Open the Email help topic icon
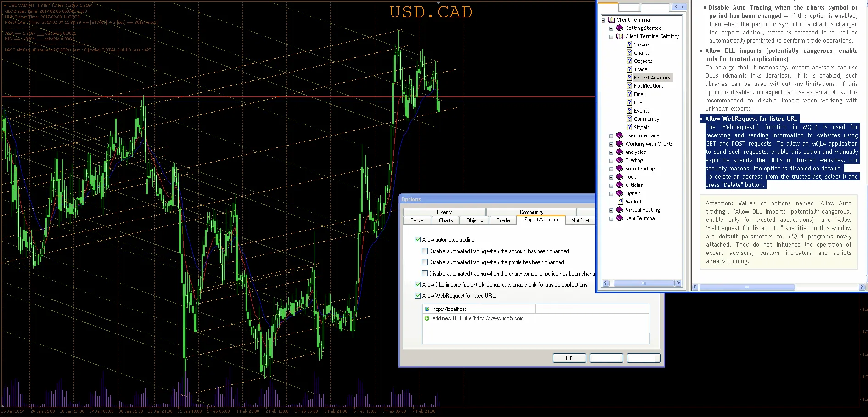 pyautogui.click(x=629, y=94)
